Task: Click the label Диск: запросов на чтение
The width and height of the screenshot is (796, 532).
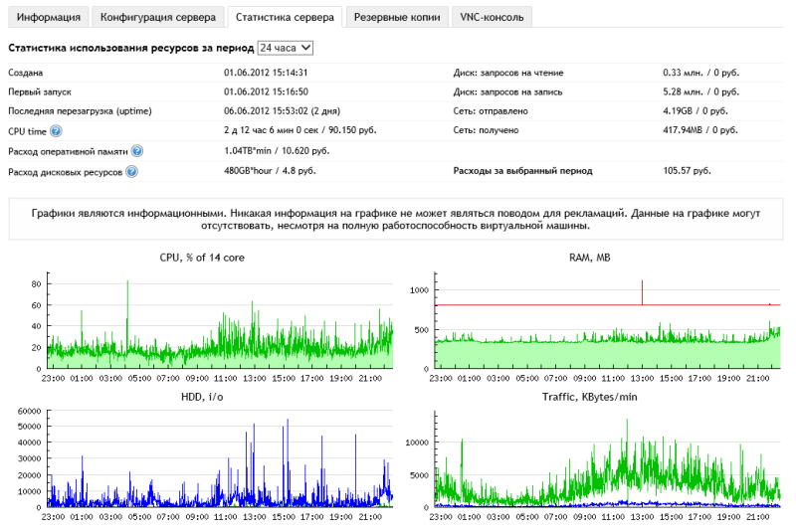Action: pos(508,73)
